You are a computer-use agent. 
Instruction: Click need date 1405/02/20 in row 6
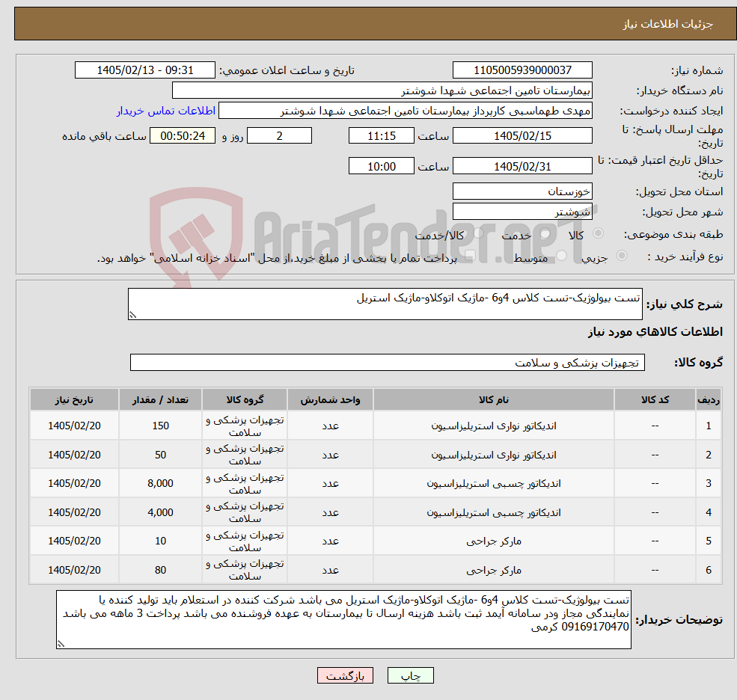[74, 571]
